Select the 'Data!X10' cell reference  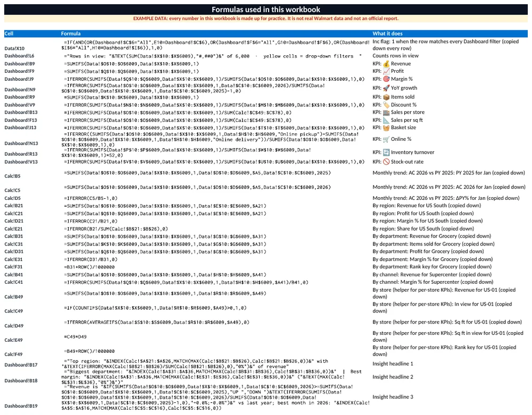click(x=14, y=48)
